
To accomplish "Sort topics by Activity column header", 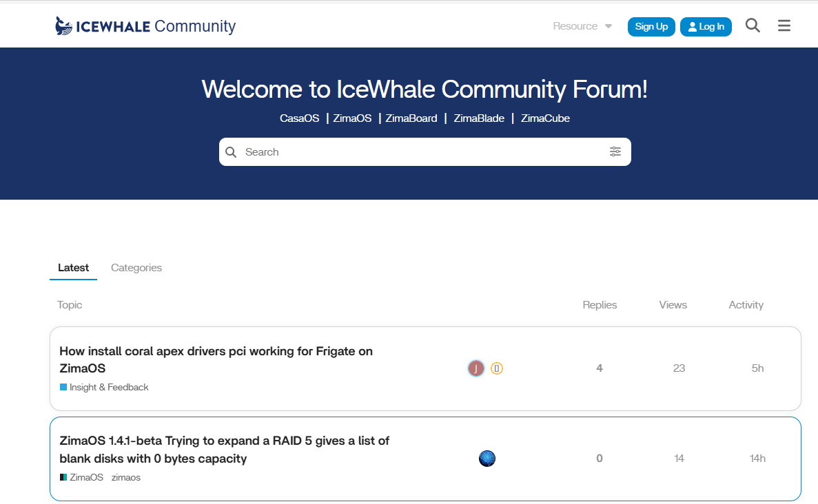I will tap(746, 305).
